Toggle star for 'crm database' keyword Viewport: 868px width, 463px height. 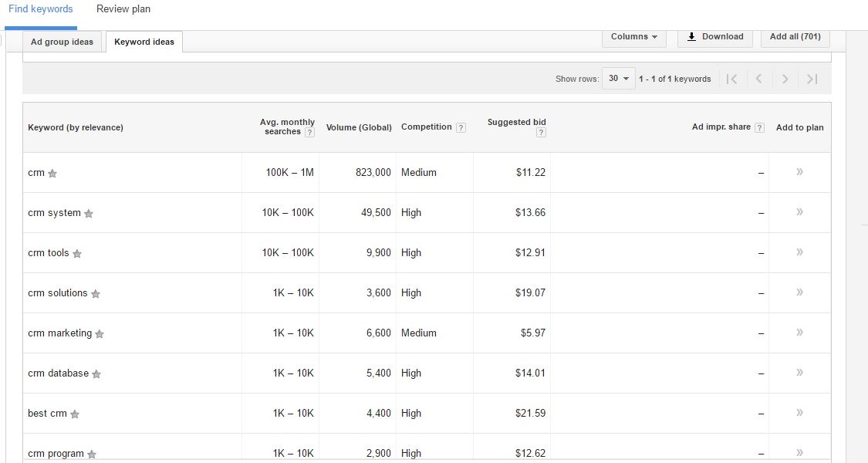point(96,374)
